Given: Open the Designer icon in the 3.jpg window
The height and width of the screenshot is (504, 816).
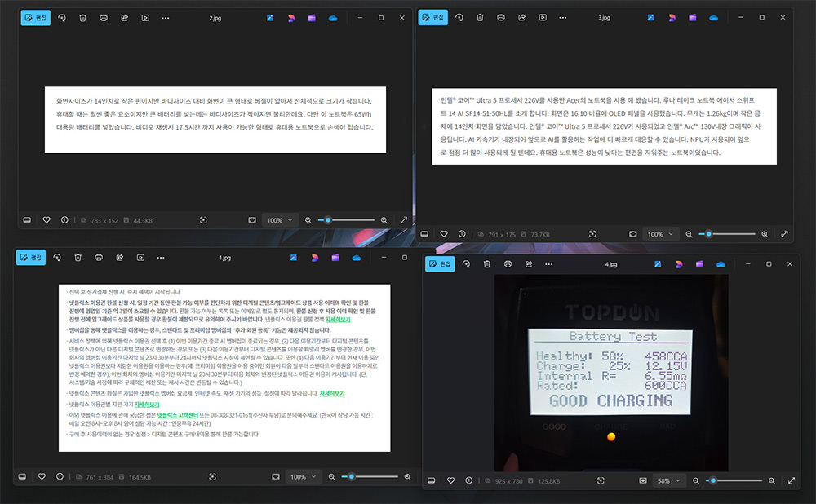Looking at the screenshot, I should tap(672, 18).
